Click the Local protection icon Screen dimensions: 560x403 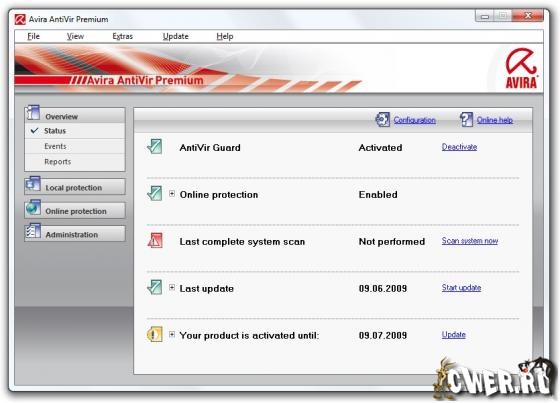click(x=33, y=184)
